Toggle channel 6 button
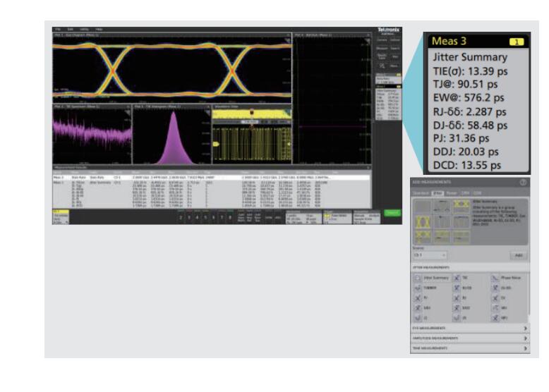The height and width of the screenshot is (392, 549). click(213, 218)
